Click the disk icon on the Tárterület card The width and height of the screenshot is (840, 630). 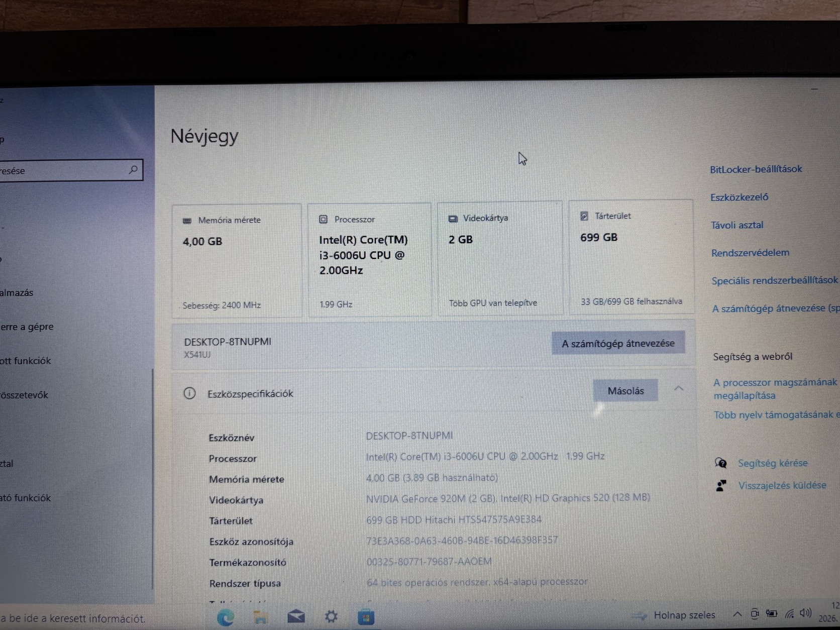tap(584, 216)
